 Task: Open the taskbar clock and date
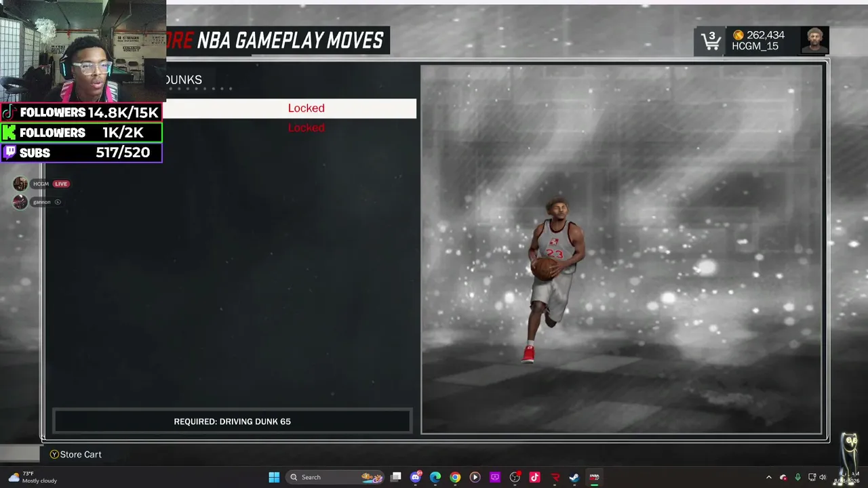coord(846,477)
